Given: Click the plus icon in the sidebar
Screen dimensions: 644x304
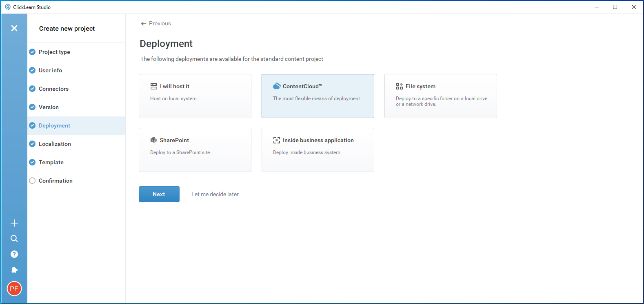Looking at the screenshot, I should click(x=14, y=223).
